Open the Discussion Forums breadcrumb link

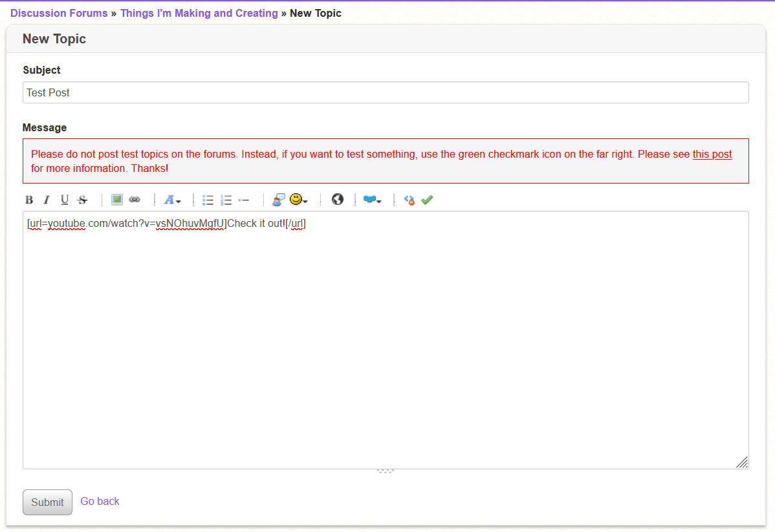point(59,13)
